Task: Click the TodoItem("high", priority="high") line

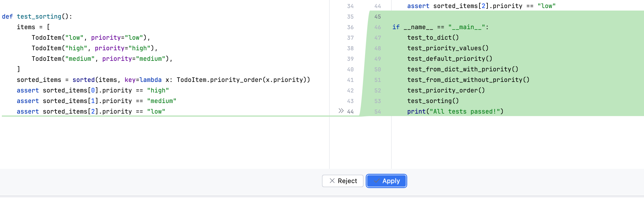Action: tap(95, 48)
